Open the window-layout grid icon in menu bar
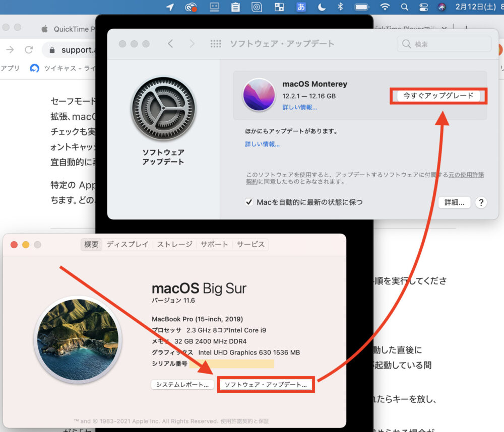Viewport: 504px width, 432px height. [x=279, y=7]
